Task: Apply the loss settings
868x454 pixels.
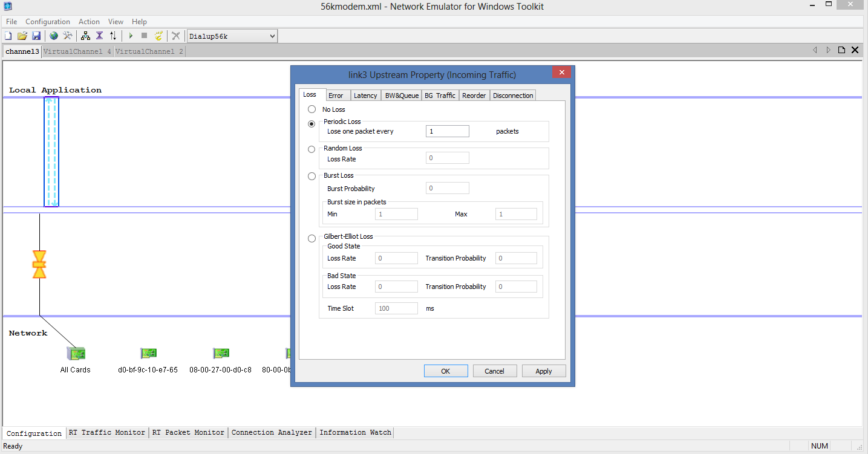Action: (x=543, y=371)
